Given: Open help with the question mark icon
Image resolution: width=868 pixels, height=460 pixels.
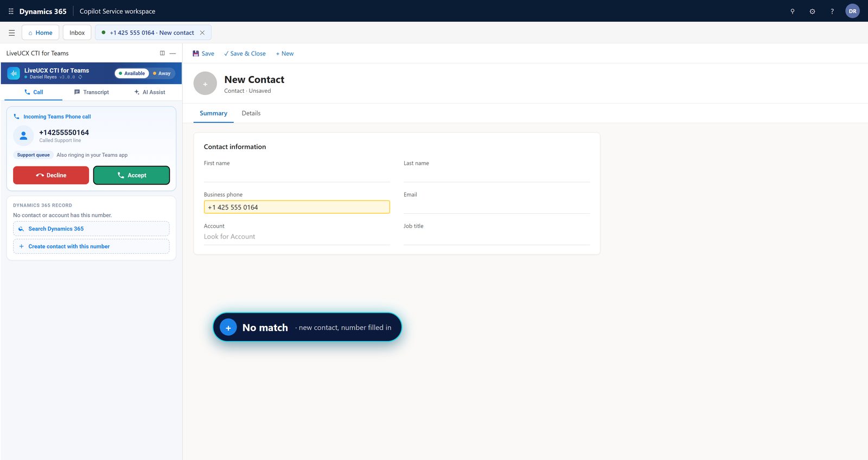Looking at the screenshot, I should (832, 11).
